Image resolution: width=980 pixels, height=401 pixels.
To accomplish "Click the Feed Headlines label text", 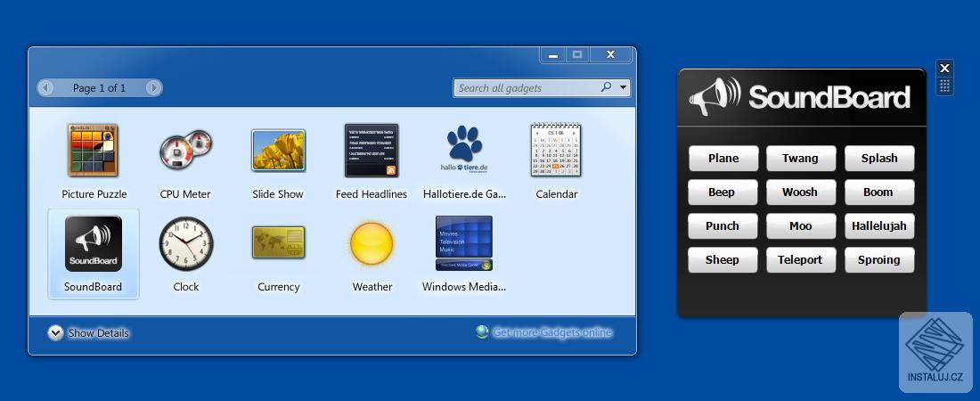I will 372,194.
